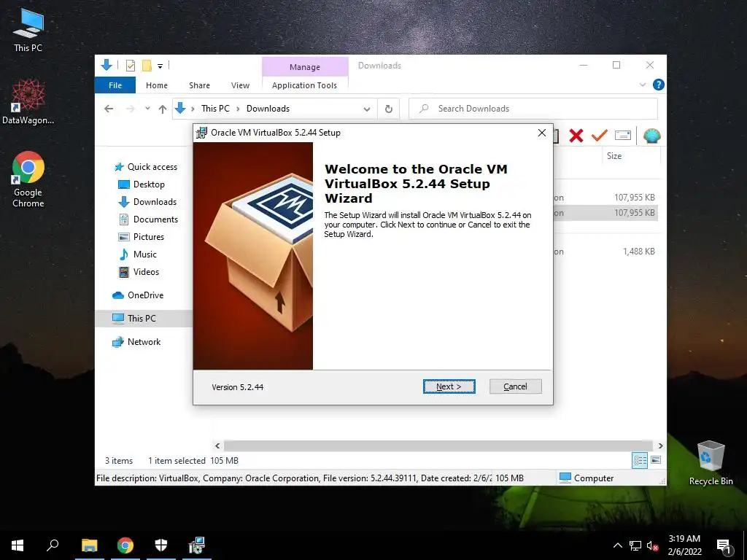Select the highlighted 107,955 KB file row
747x560 pixels.
coord(605,213)
